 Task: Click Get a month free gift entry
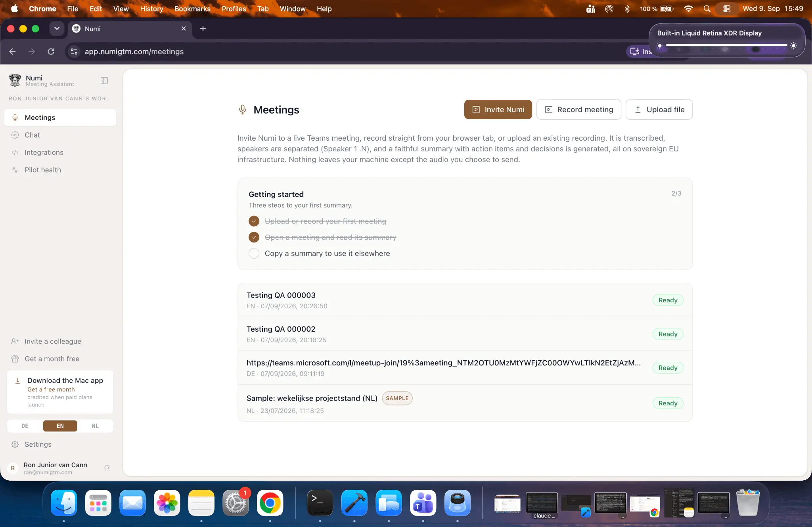[60, 359]
